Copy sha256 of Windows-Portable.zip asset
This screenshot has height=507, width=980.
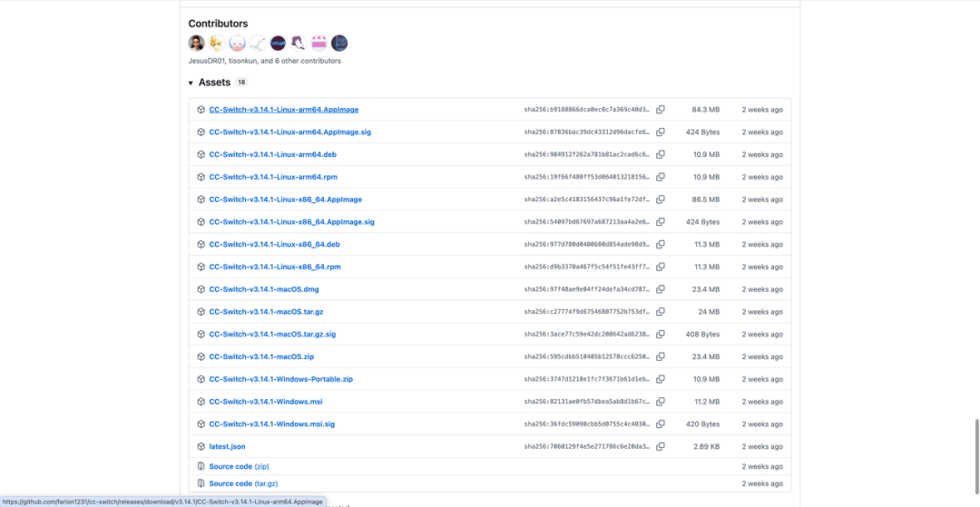660,379
